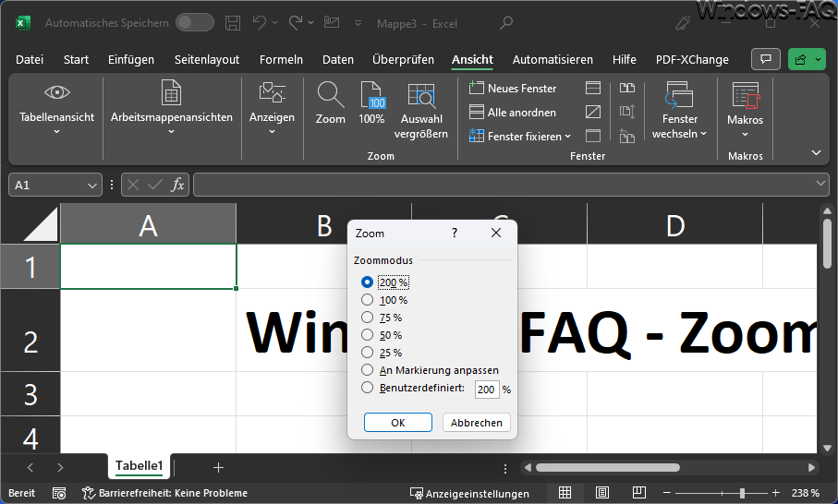Click Abbrechen in the Zoom dialog
Viewport: 838px width, 504px height.
tap(476, 423)
